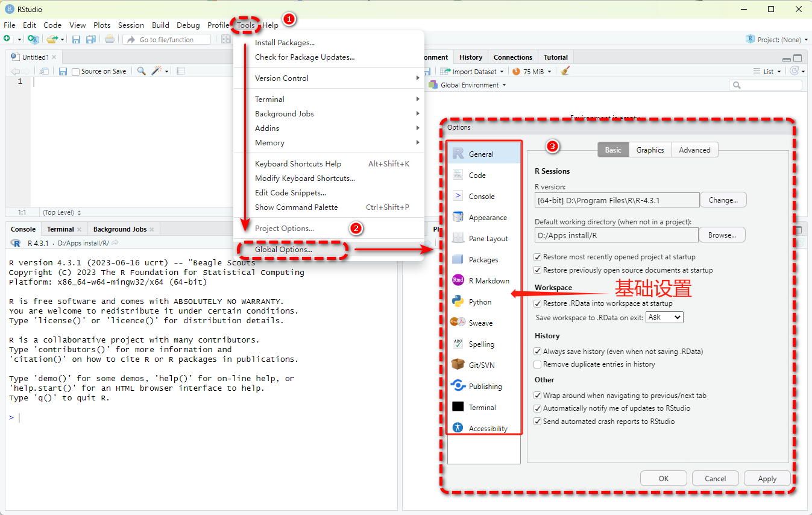812x515 pixels.
Task: Click Apply in the Options dialog
Action: (x=767, y=478)
